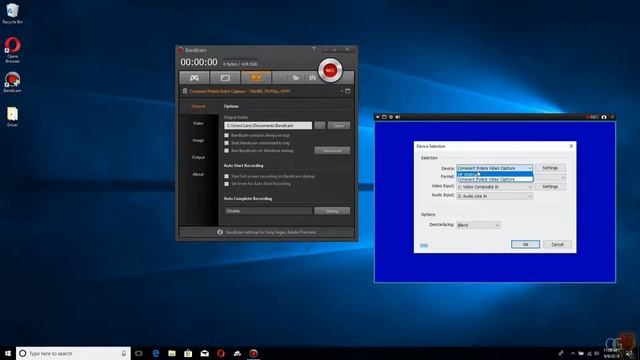640x360 pixels.
Task: Open Microsoft Store from taskbar
Action: 188,353
